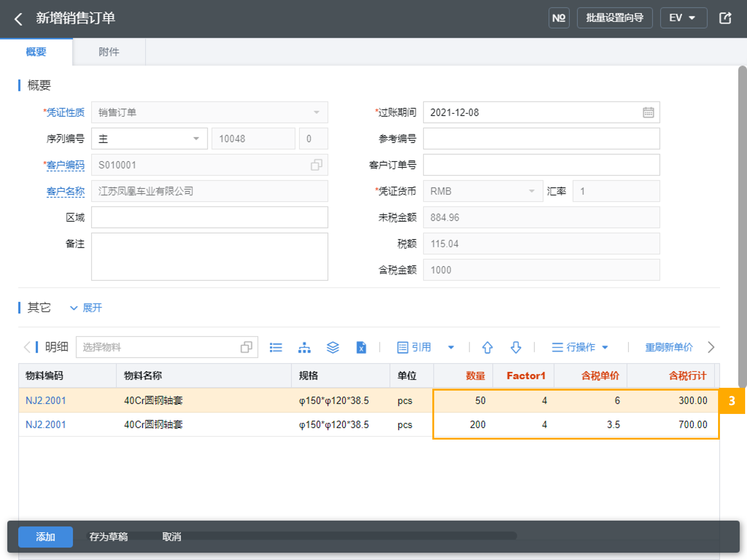The image size is (747, 560).
Task: Click unit price cell 6 in first row
Action: pyautogui.click(x=591, y=401)
